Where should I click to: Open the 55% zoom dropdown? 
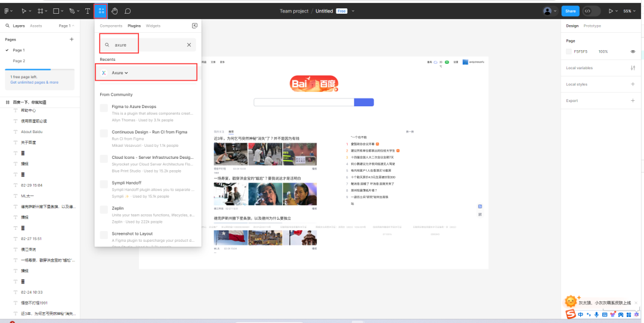pyautogui.click(x=629, y=11)
